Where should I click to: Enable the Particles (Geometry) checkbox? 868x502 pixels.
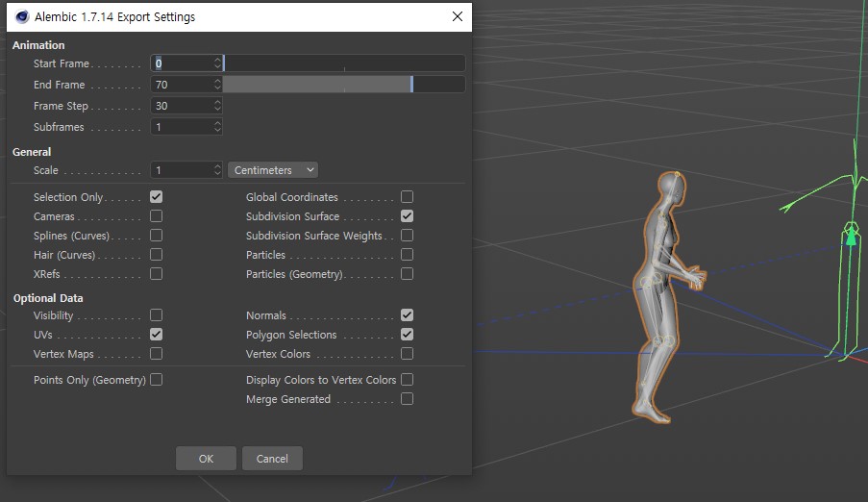(x=407, y=274)
